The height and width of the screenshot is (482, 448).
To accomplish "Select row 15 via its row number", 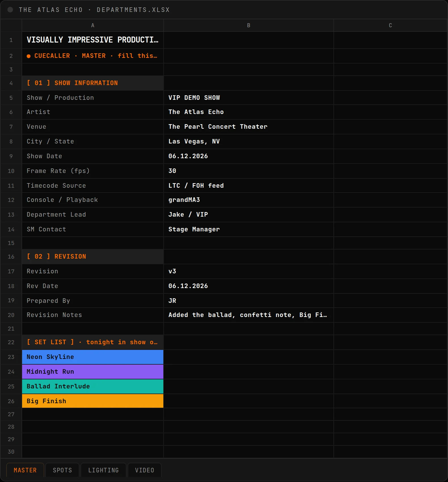I will 11,243.
